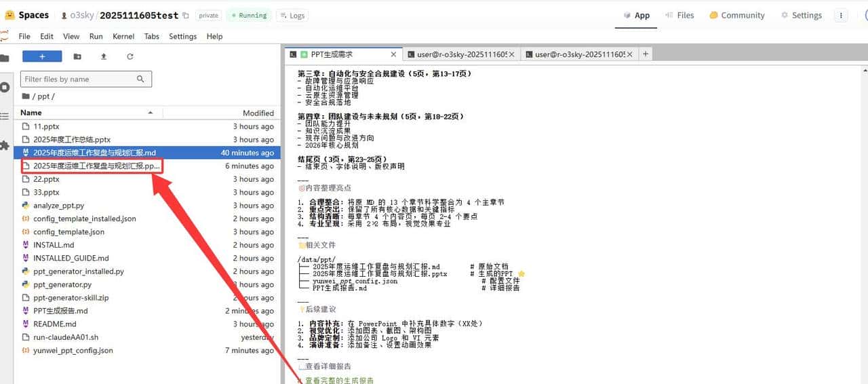Open the 2025111605test space link
Image resolution: width=868 pixels, height=384 pixels.
click(x=139, y=15)
